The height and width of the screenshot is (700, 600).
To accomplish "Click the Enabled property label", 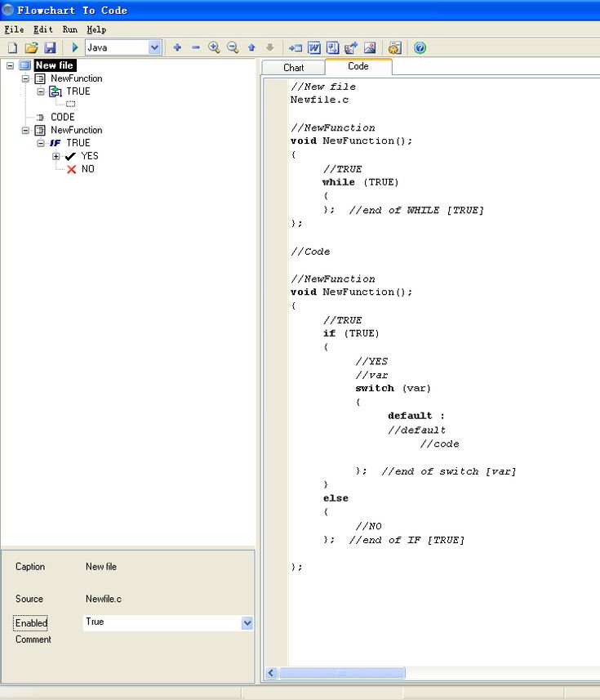I will [30, 623].
